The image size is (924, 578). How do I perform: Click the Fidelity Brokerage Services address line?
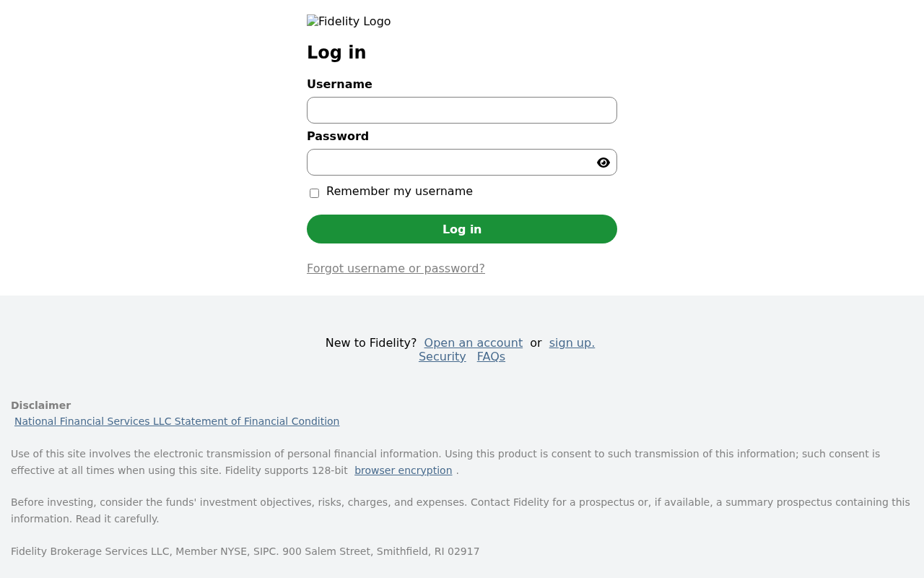tap(245, 551)
